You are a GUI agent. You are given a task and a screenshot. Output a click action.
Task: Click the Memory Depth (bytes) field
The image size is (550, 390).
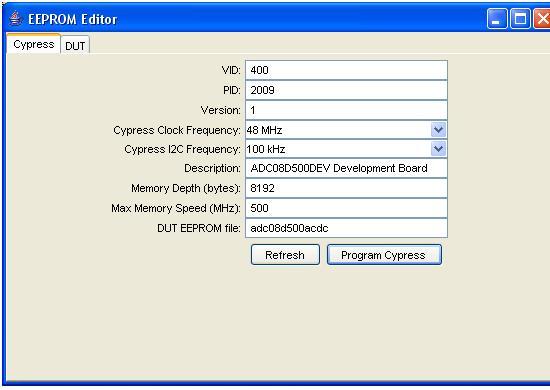(x=346, y=188)
